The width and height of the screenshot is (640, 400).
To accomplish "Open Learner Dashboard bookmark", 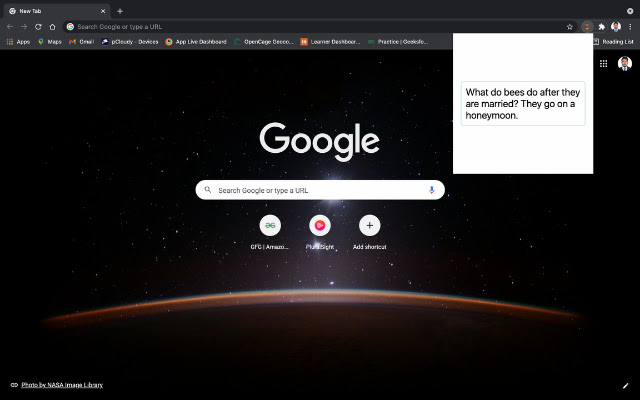I will coord(330,42).
